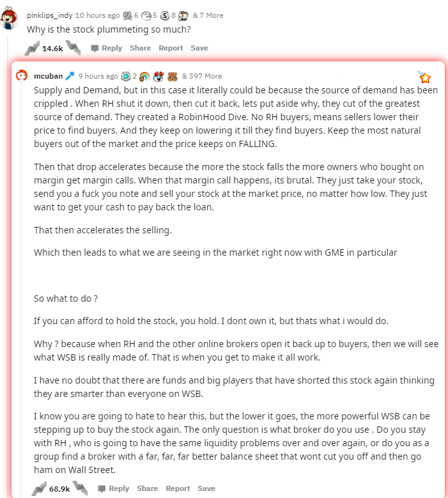This screenshot has width=448, height=498.
Task: Downvote pinklips_indy's comment
Action: (x=73, y=48)
